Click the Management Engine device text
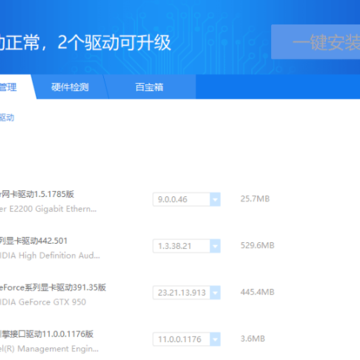Image resolution: width=360 pixels, height=360 pixels. pyautogui.click(x=49, y=349)
